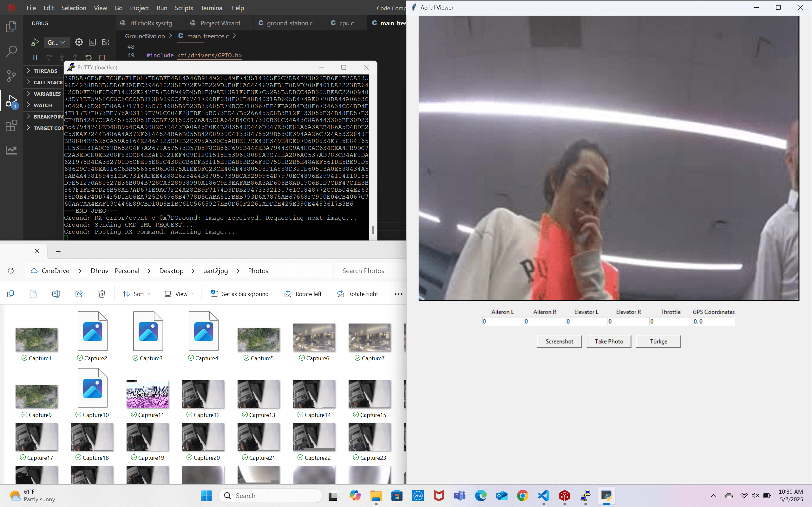Open the Extensions panel
812x507 pixels.
(11, 125)
